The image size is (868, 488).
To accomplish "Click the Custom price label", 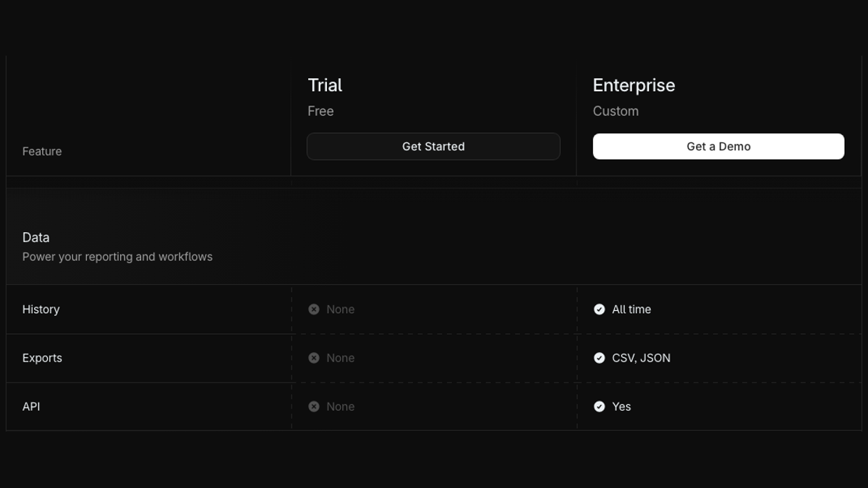I will (x=616, y=111).
